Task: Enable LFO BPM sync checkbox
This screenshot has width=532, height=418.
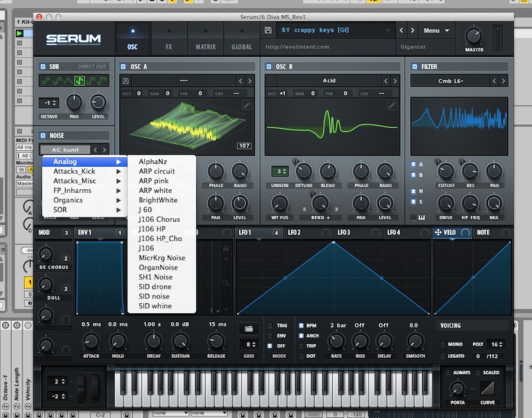Action: click(x=301, y=325)
